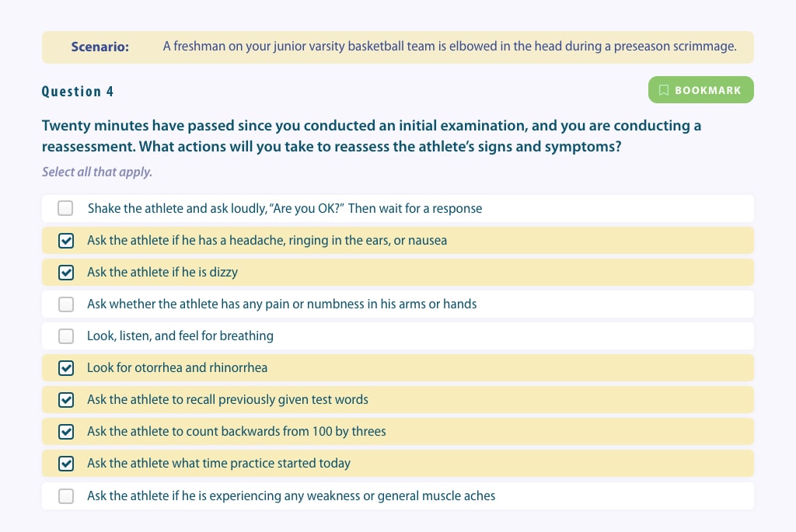The width and height of the screenshot is (796, 532).
Task: Uncheck count backwards from 100 by threes
Action: pyautogui.click(x=66, y=432)
